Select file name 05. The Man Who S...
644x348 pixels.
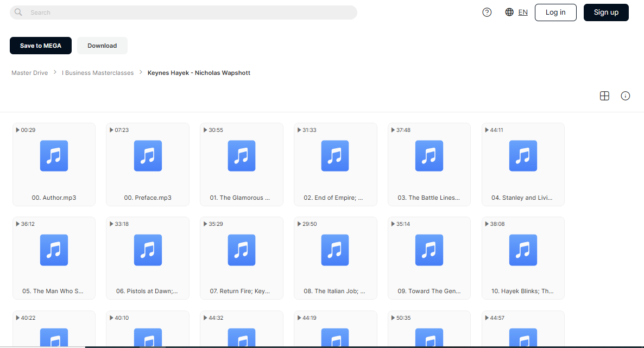click(53, 291)
